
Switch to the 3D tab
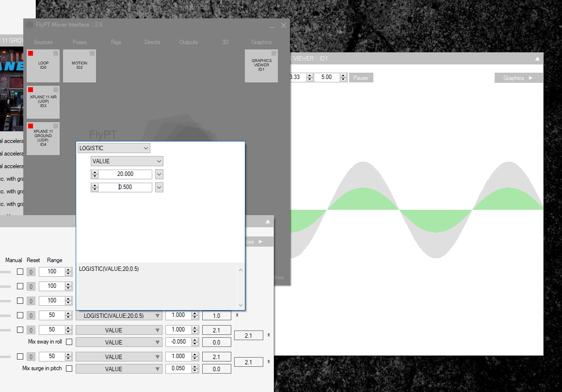[225, 42]
